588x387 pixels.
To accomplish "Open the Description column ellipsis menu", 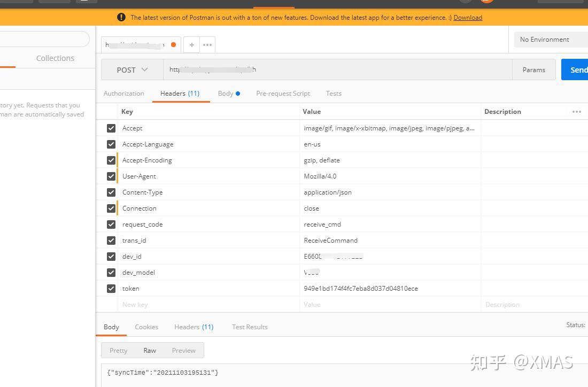I will 576,111.
